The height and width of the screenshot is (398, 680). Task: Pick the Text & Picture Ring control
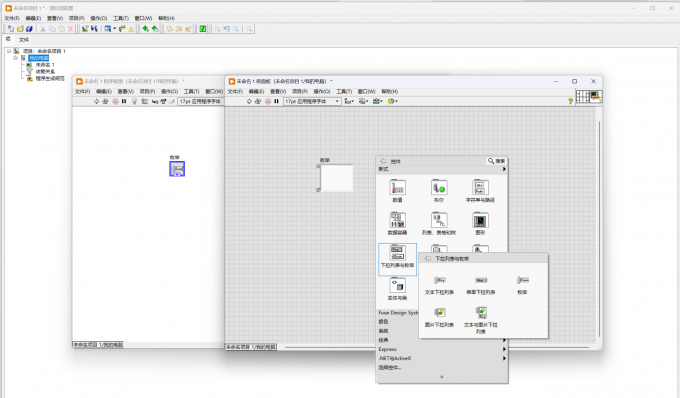coord(481,320)
